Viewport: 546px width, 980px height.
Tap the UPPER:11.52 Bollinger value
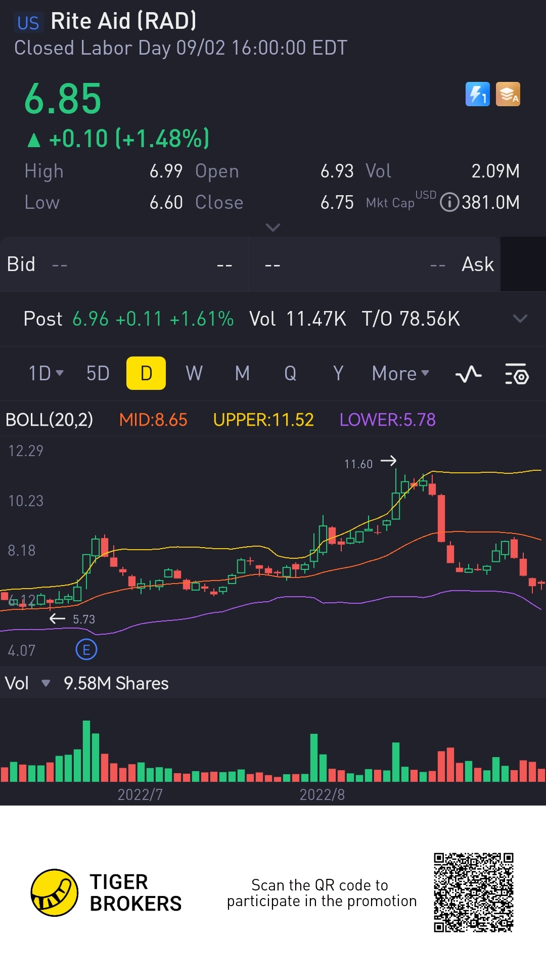(263, 420)
